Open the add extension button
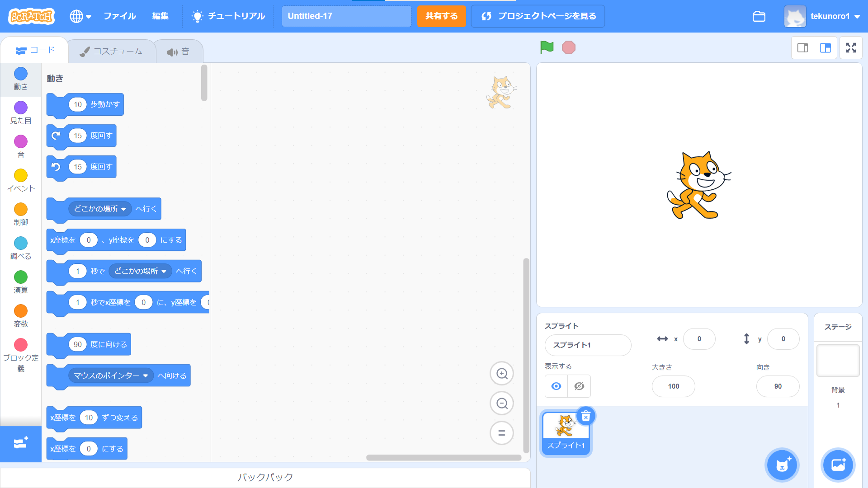The image size is (868, 488). click(21, 443)
